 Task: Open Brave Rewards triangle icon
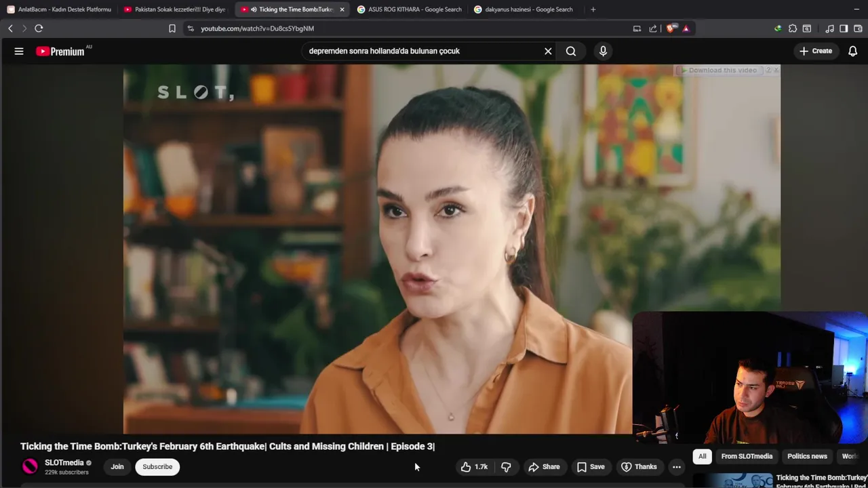click(686, 28)
